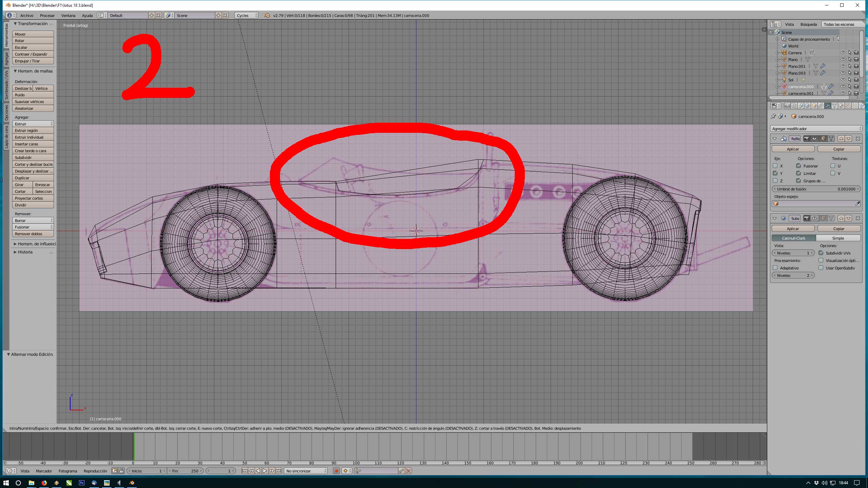Click the Subdividir tool button
This screenshot has width=868, height=488.
point(33,158)
